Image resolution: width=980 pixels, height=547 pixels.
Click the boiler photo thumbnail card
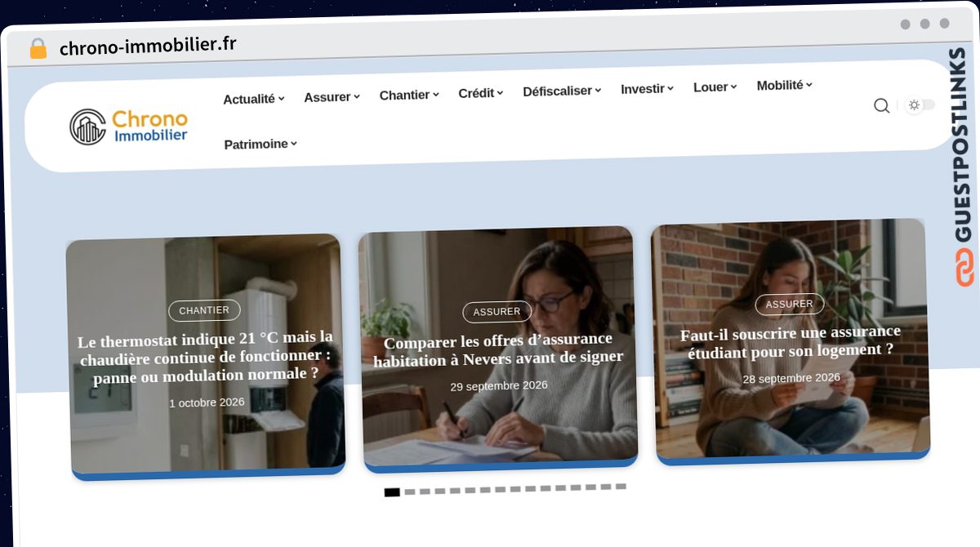pyautogui.click(x=206, y=355)
